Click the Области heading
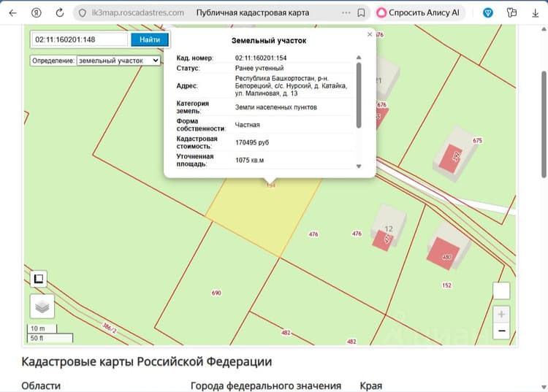This screenshot has width=548, height=392. click(x=41, y=385)
